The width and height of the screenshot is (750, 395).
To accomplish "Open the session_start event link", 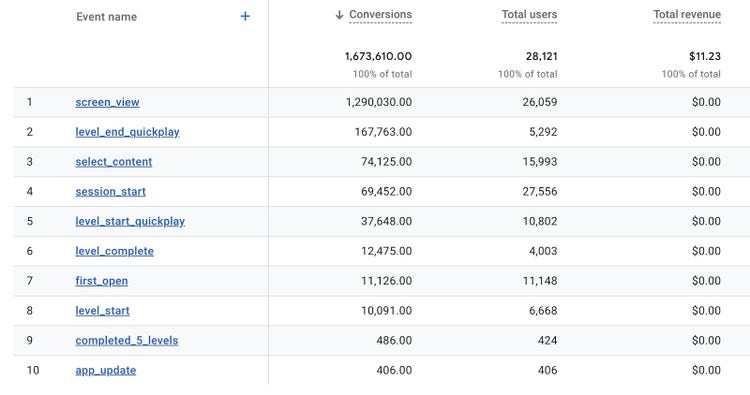I will tap(110, 191).
